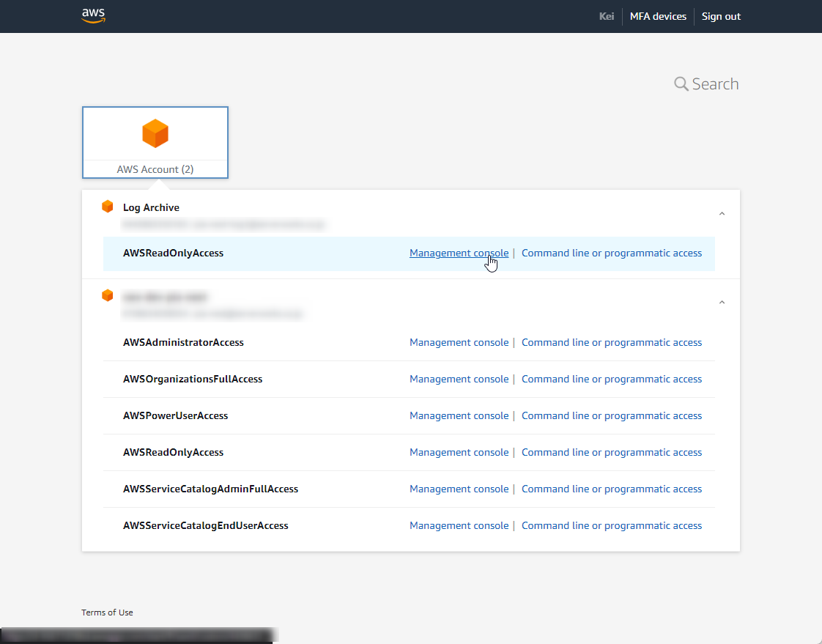Viewport: 822px width, 644px height.
Task: Click the AWSOrganizationsFullAccess role name
Action: [193, 380]
